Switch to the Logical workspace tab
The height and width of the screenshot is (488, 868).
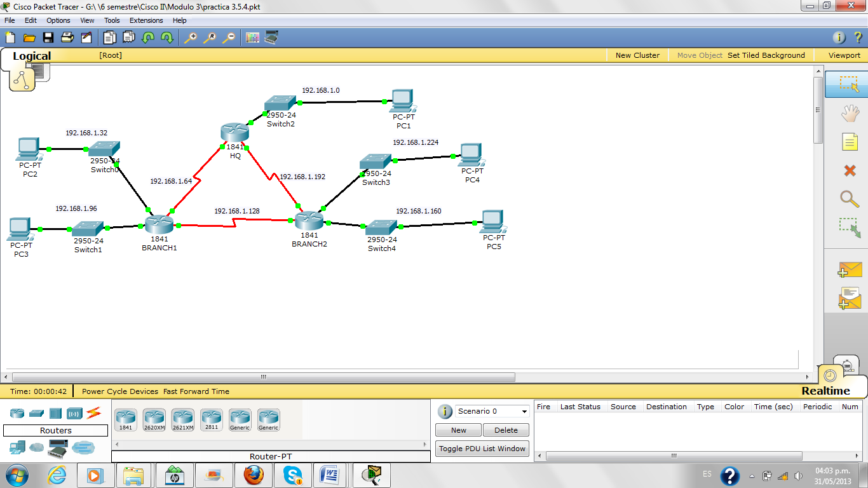coord(32,56)
